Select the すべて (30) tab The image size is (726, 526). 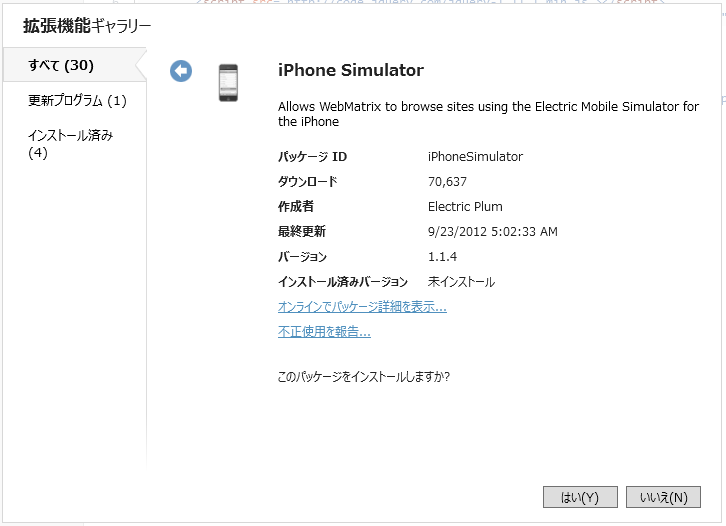coord(75,65)
